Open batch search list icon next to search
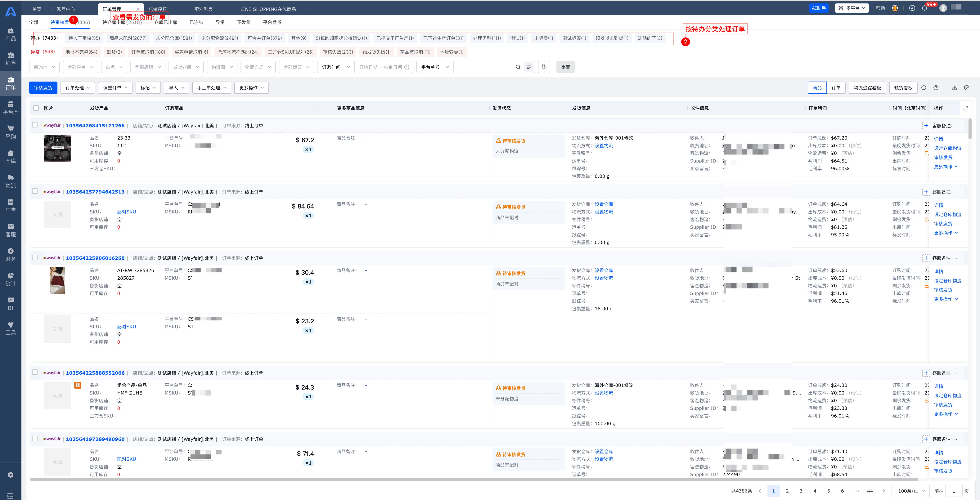Viewport: 980px width, 500px height. [x=529, y=67]
